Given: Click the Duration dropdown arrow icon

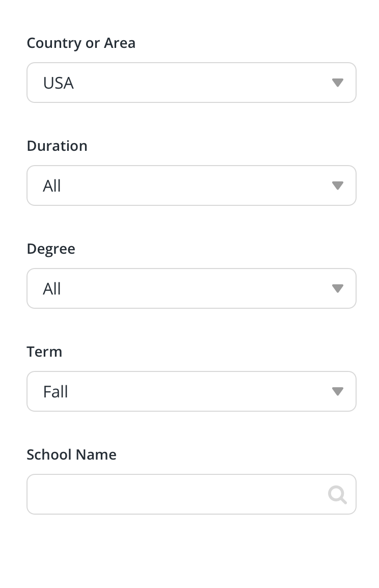Looking at the screenshot, I should tap(337, 185).
